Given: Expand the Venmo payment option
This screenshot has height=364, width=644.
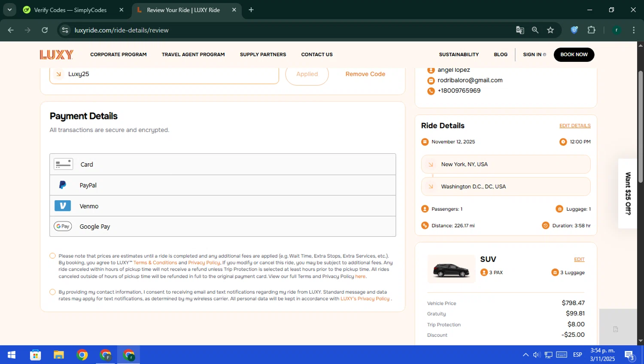Looking at the screenshot, I should click(x=222, y=206).
